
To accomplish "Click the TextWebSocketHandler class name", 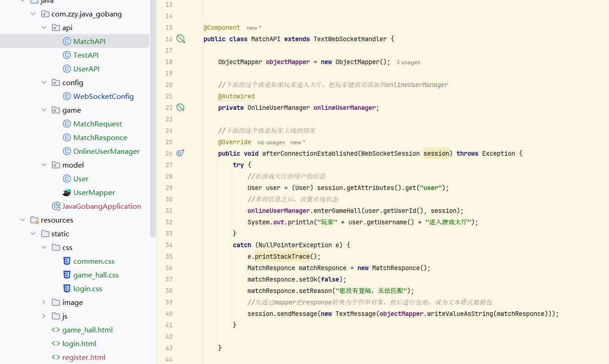I will point(350,39).
